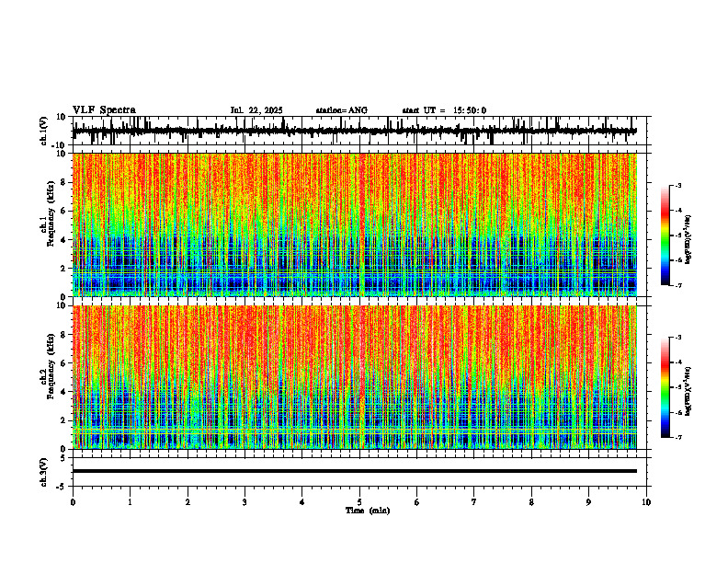This screenshot has height=563, width=728.
Task: Click the date "Jul. 22, 2025" in header
Action: tap(256, 110)
